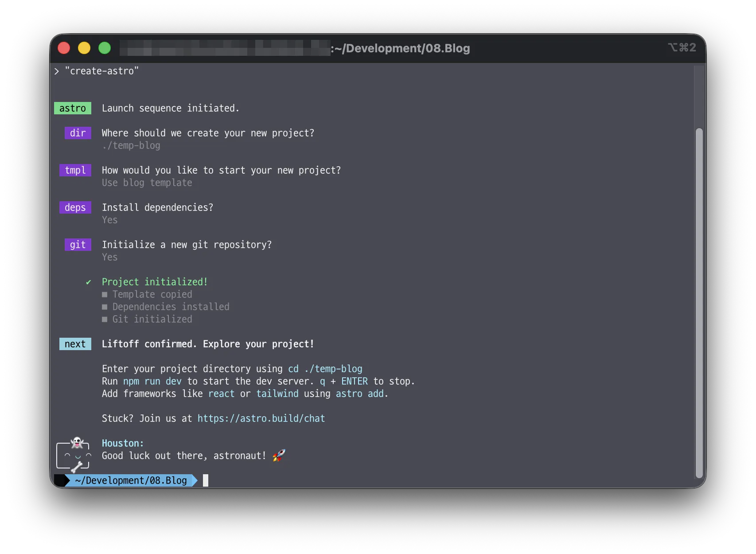Click the window title ~/Development/08.Blog
756x554 pixels.
point(402,48)
